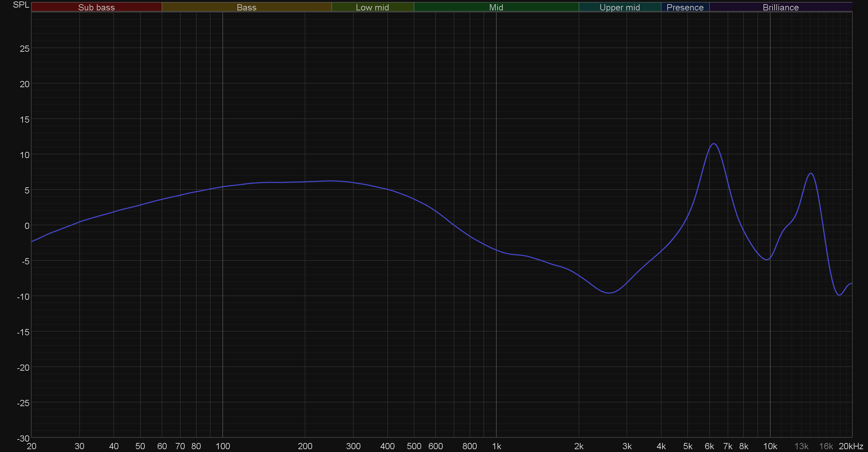Click the 0 dB axis label
Image resolution: width=868 pixels, height=452 pixels.
coord(27,226)
